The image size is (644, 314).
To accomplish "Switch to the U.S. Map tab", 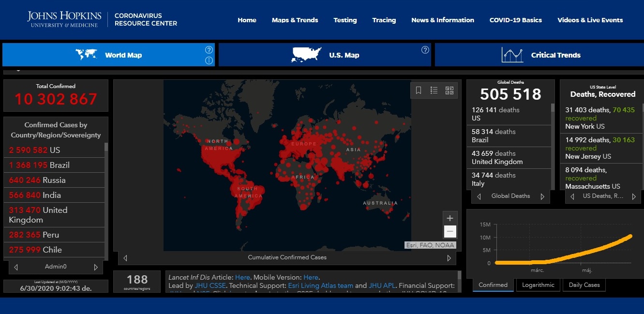I will pos(325,55).
